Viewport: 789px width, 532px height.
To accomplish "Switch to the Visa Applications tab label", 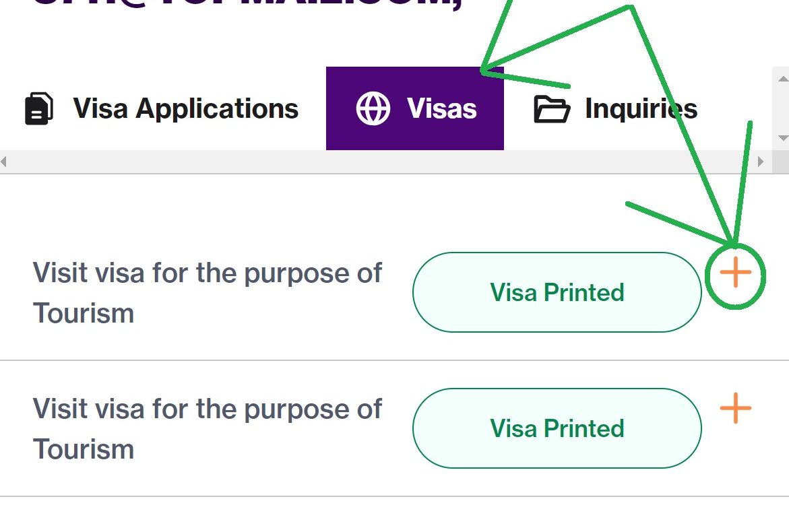I will [x=186, y=108].
